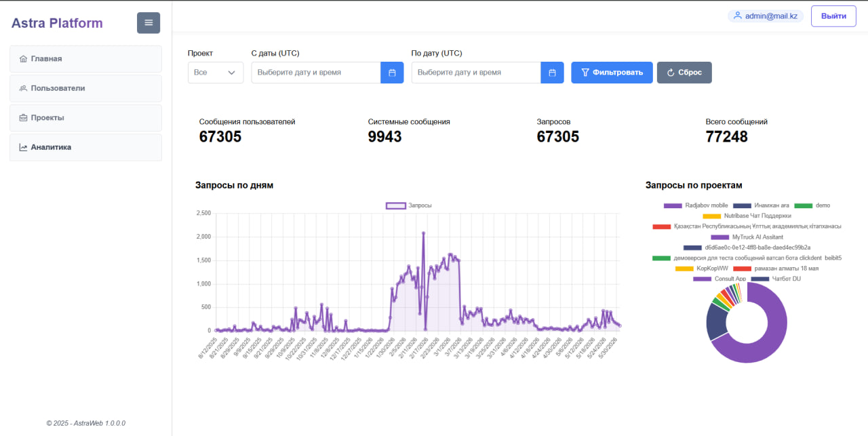
Task: Click the chart icon next to Аналитика
Action: pyautogui.click(x=24, y=147)
